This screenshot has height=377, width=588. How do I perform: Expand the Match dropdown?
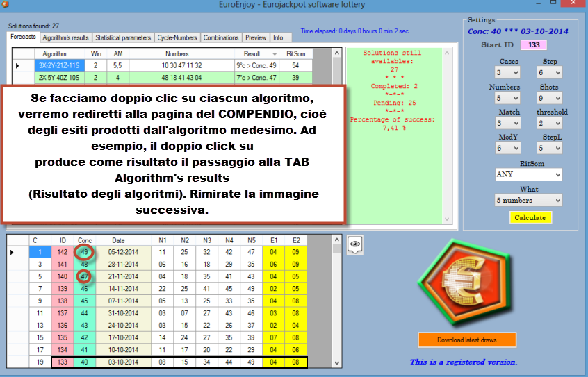pos(508,123)
